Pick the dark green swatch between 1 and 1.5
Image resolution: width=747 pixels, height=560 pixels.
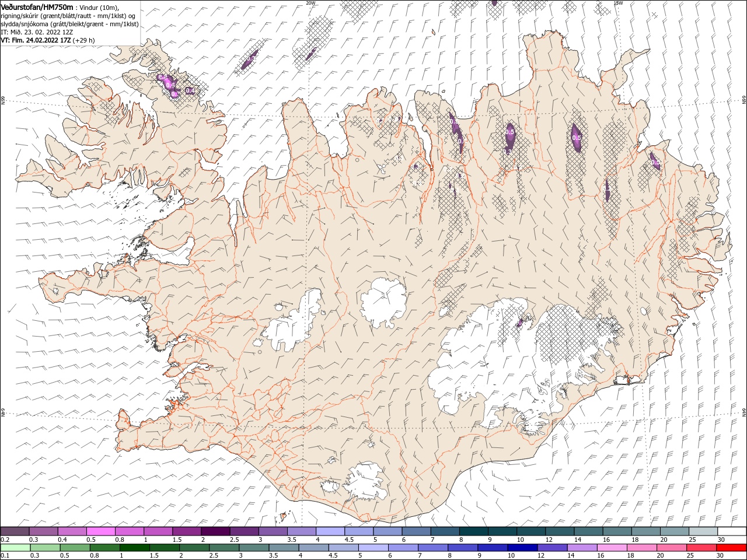tap(134, 548)
